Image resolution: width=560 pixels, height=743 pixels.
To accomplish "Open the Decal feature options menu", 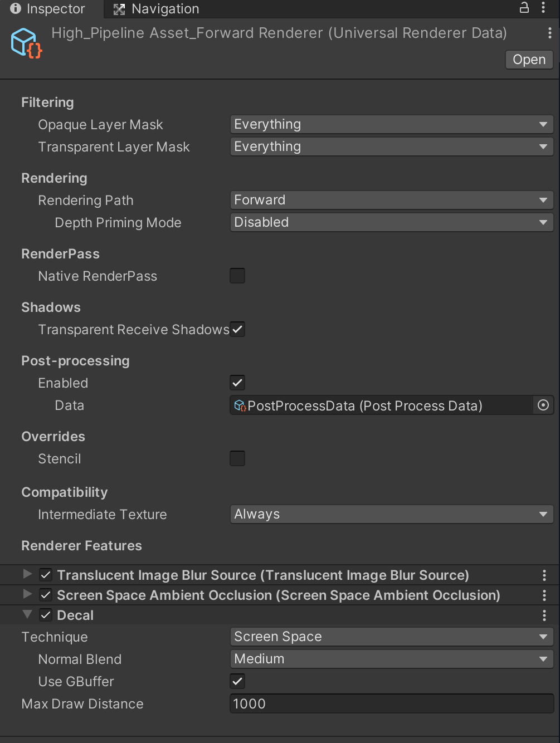I will click(x=544, y=615).
